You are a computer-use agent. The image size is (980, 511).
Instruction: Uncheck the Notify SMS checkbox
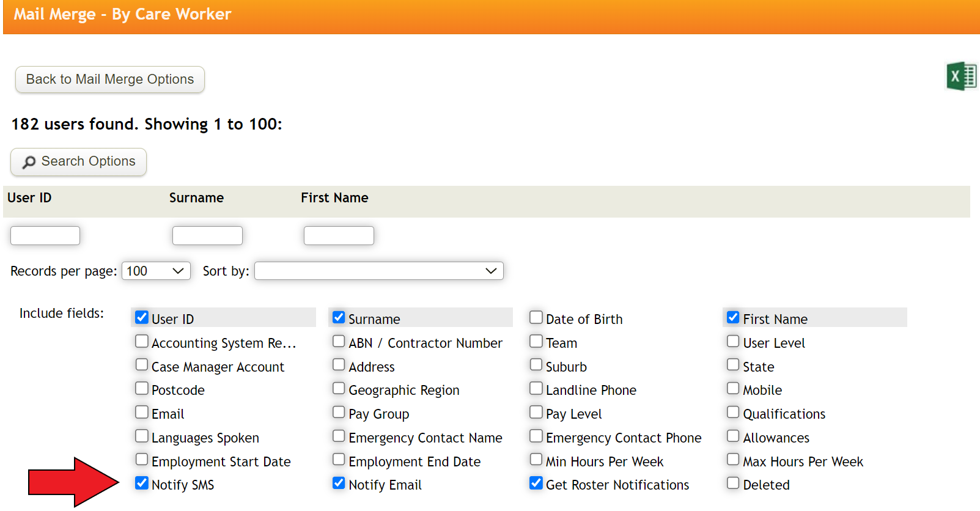[x=142, y=483]
